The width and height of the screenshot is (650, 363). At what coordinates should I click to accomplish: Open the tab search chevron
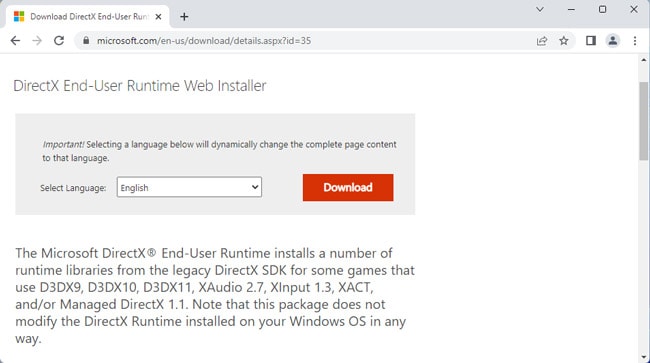click(540, 9)
